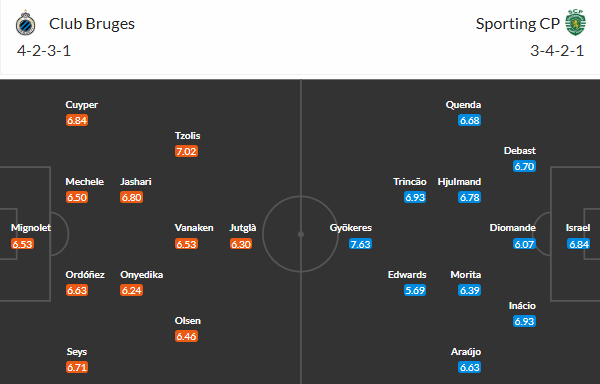
Task: Select Inácio 6.93 rating badge
Action: coord(524,321)
